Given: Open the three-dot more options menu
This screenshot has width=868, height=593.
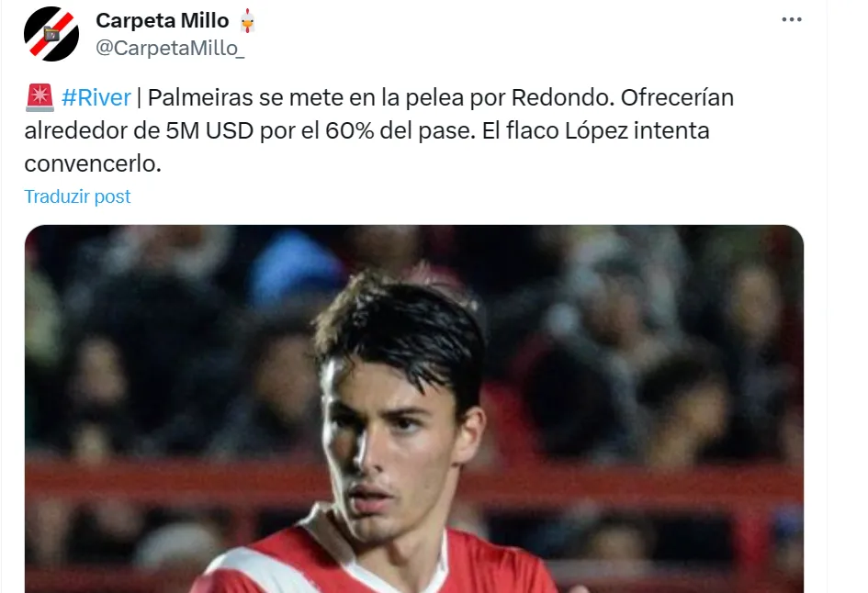Looking at the screenshot, I should click(x=792, y=19).
